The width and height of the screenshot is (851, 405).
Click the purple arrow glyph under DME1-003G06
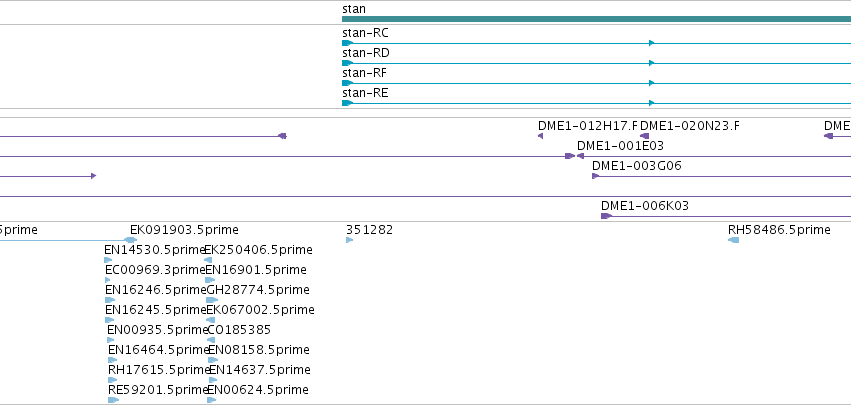(595, 176)
